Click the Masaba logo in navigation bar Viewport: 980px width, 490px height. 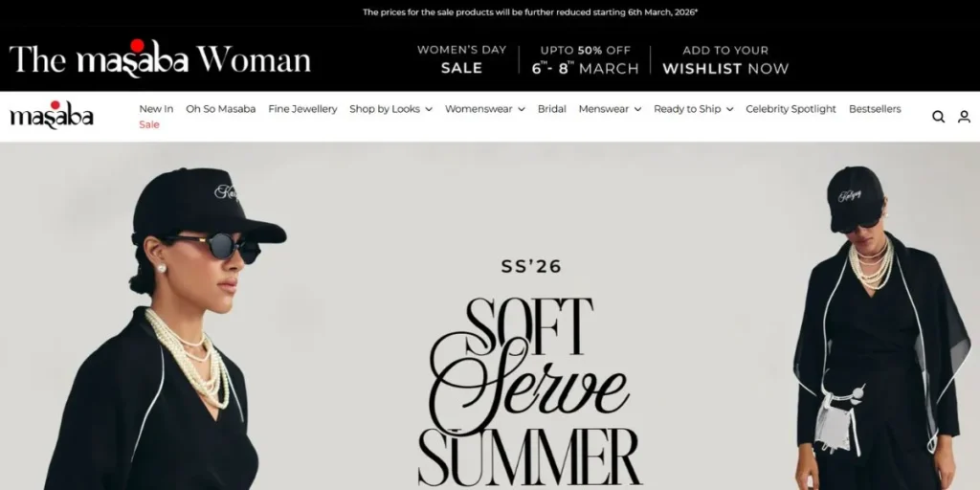[x=52, y=115]
